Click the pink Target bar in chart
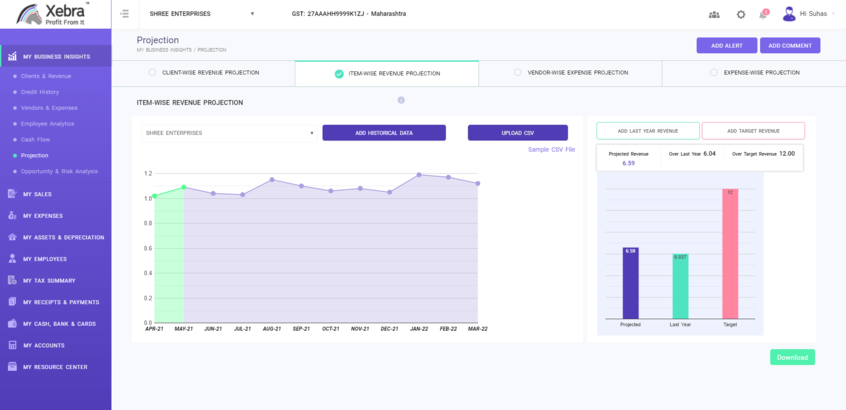Viewport: 846px width, 410px height. (730, 254)
